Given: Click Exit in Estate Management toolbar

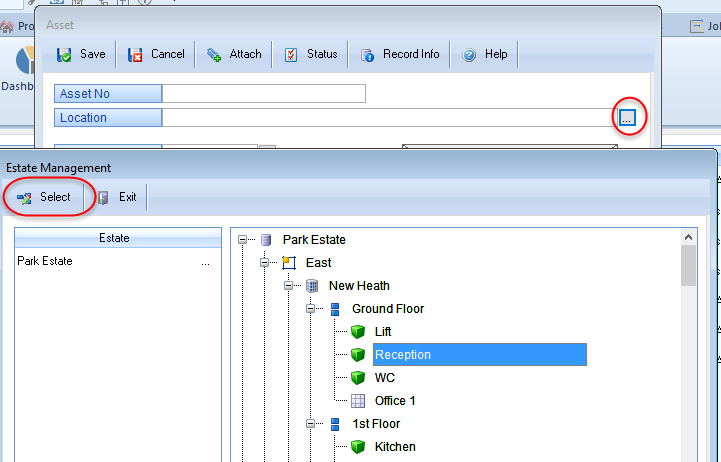Looking at the screenshot, I should click(x=117, y=197).
